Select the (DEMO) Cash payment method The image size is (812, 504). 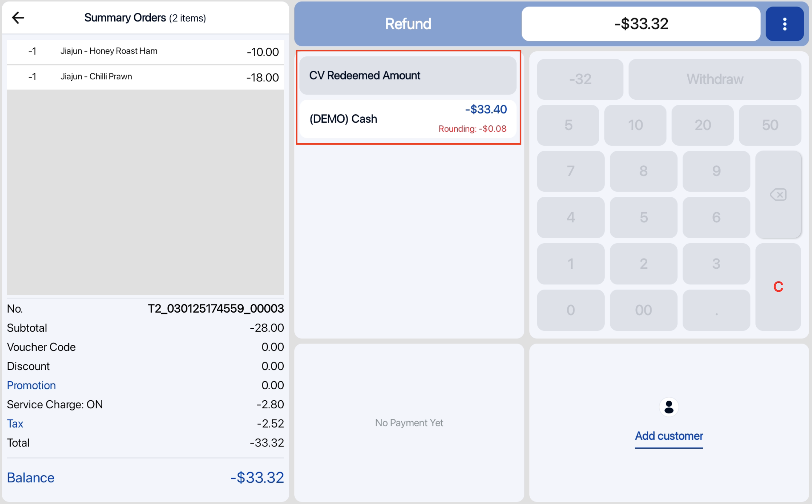408,119
